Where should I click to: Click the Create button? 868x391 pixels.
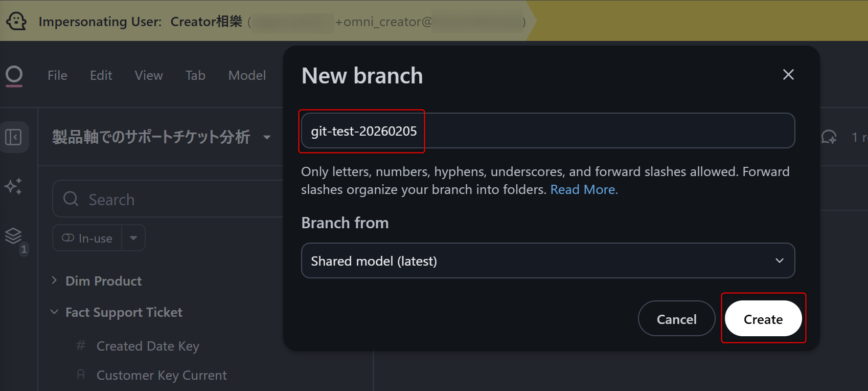click(x=763, y=319)
